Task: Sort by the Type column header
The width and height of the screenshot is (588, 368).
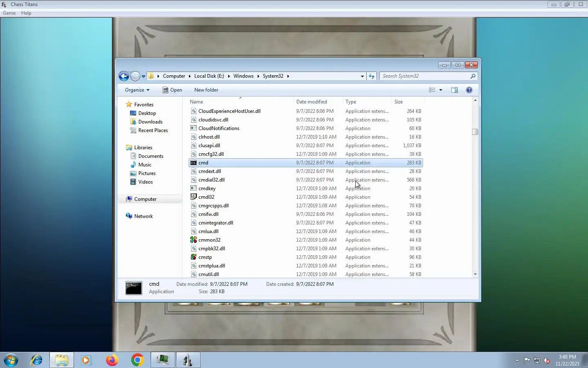Action: tap(367, 102)
